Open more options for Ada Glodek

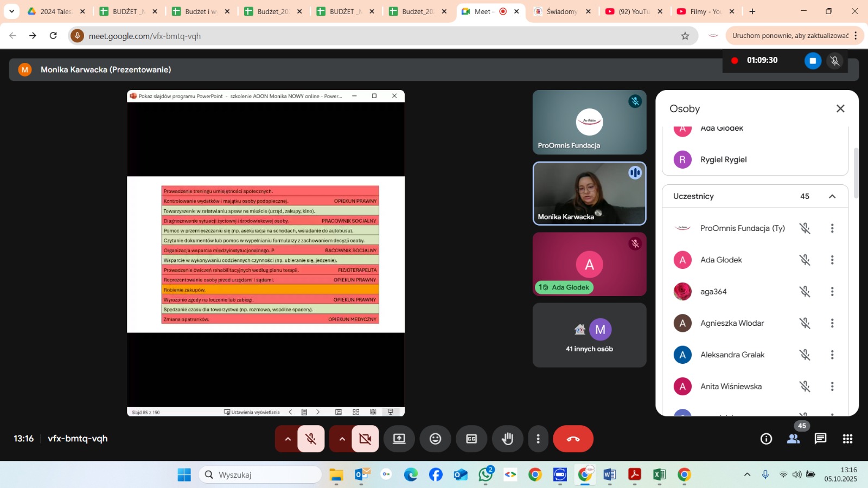pos(832,260)
